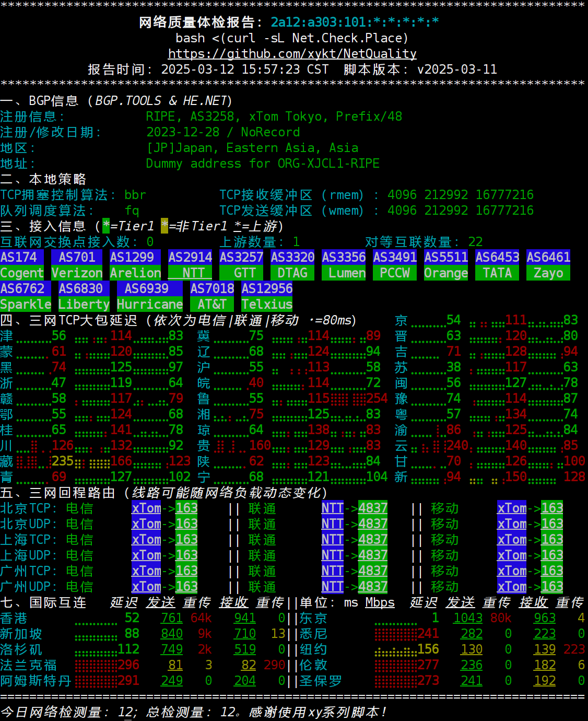This screenshot has height=721, width=588.
Task: Click the AS1299 Arelion badge
Action: pos(134,265)
